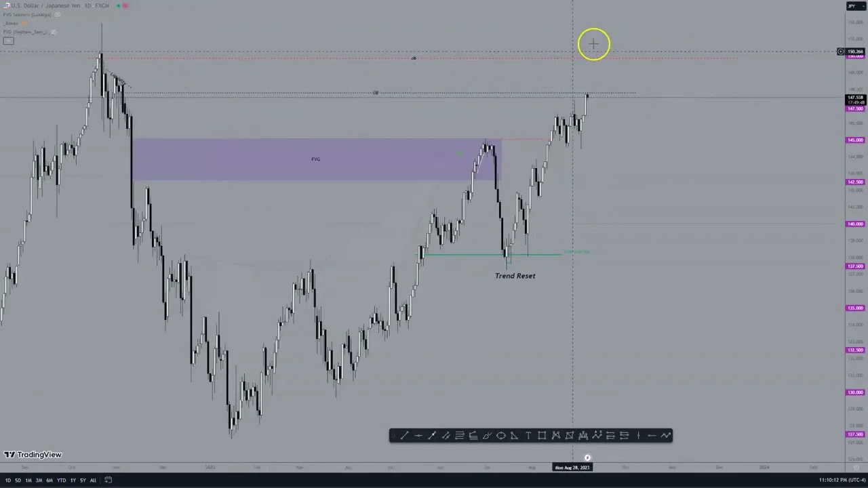The image size is (868, 488).
Task: Select the rotated rectangle pattern tool
Action: pyautogui.click(x=570, y=436)
